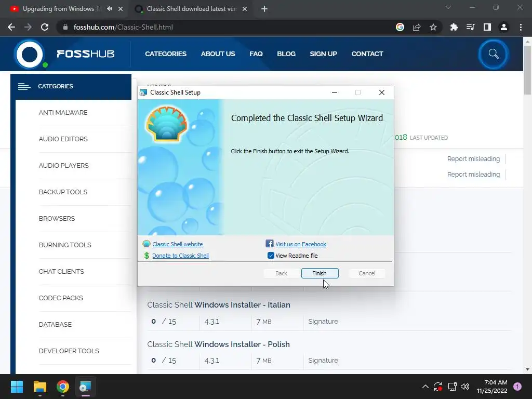Screen dimensions: 532x399
Task: Open the Donate to Classic Shell link
Action: tap(180, 256)
